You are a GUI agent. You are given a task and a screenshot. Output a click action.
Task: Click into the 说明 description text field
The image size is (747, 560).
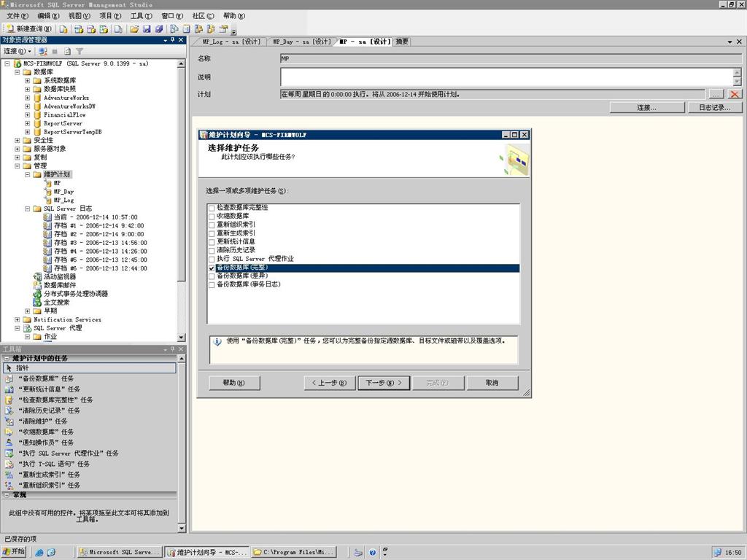(507, 77)
